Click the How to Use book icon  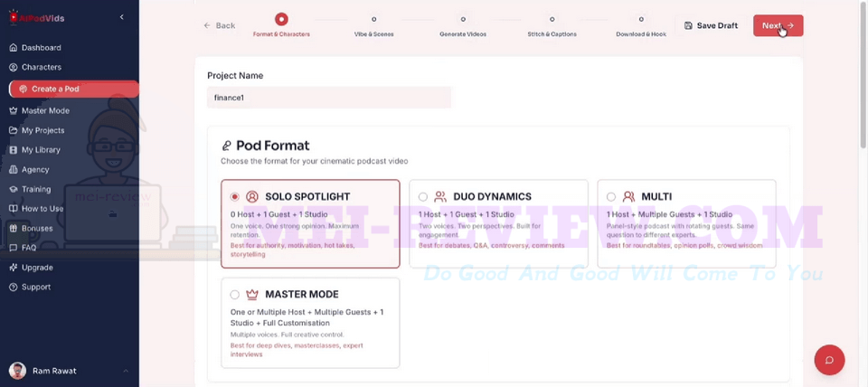(x=14, y=208)
